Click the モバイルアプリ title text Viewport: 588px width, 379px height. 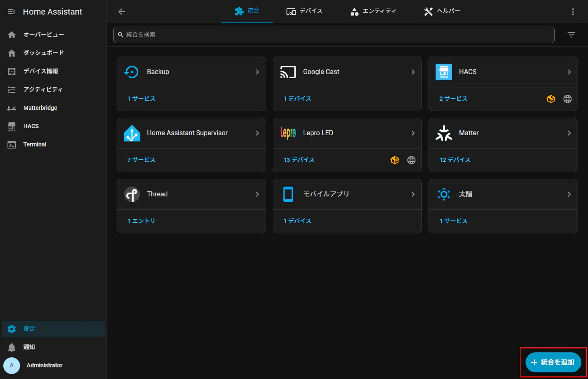point(326,194)
